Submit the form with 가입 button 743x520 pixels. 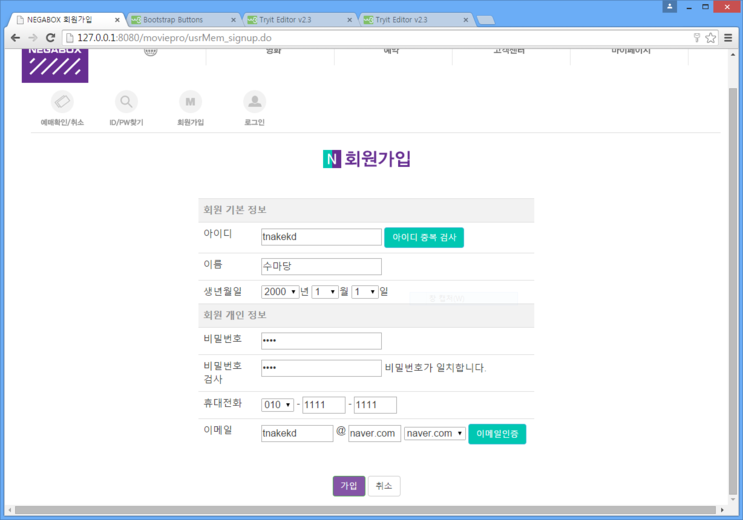[x=349, y=486]
